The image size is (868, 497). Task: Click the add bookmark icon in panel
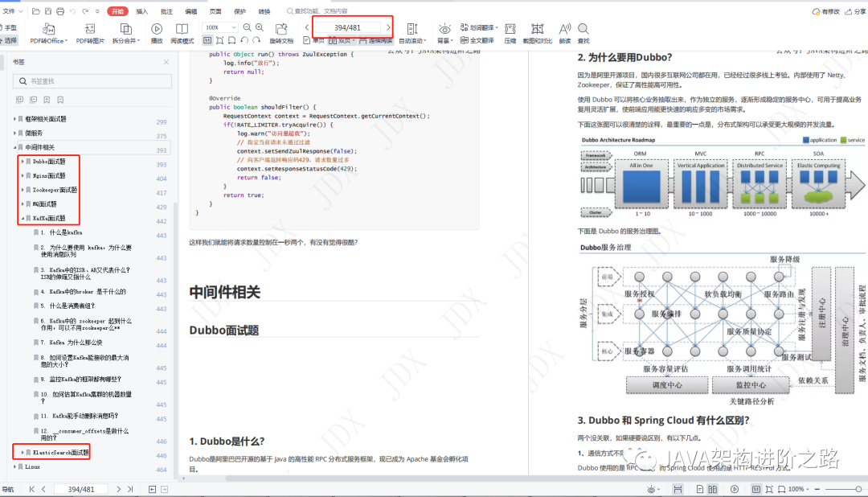pos(47,100)
